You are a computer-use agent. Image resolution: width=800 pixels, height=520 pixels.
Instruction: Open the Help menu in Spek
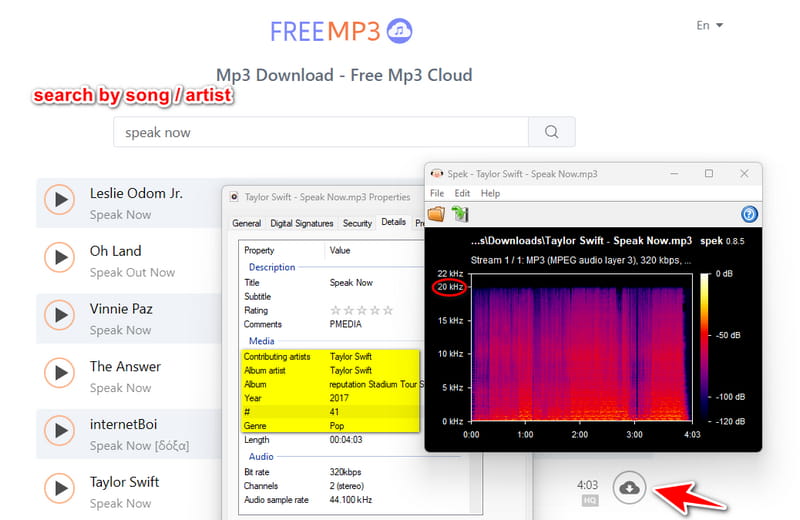pos(490,193)
